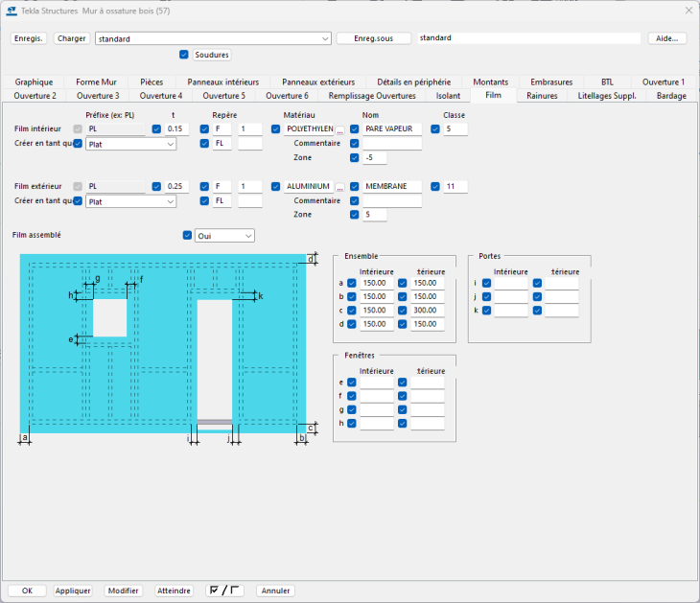Click the PARE VAPEUR name field
Screen dimensions: 700x603
392,129
